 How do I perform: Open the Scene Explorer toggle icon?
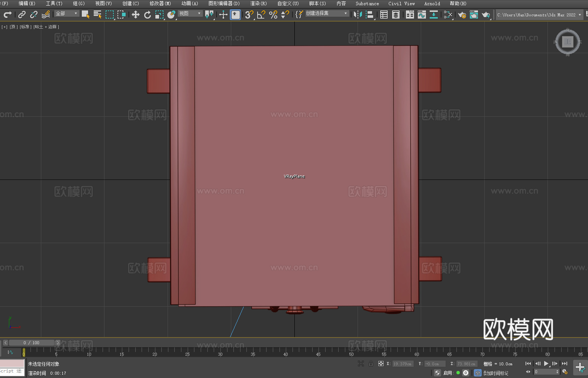(x=384, y=14)
